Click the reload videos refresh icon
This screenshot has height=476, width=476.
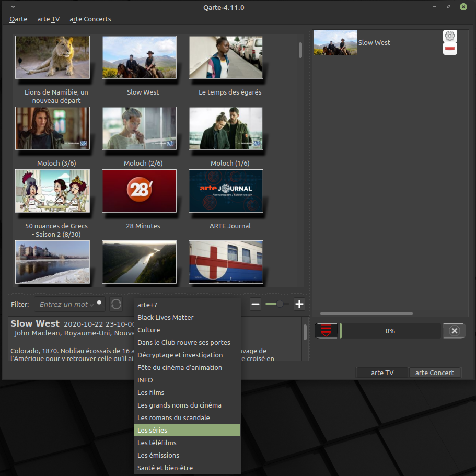click(116, 304)
